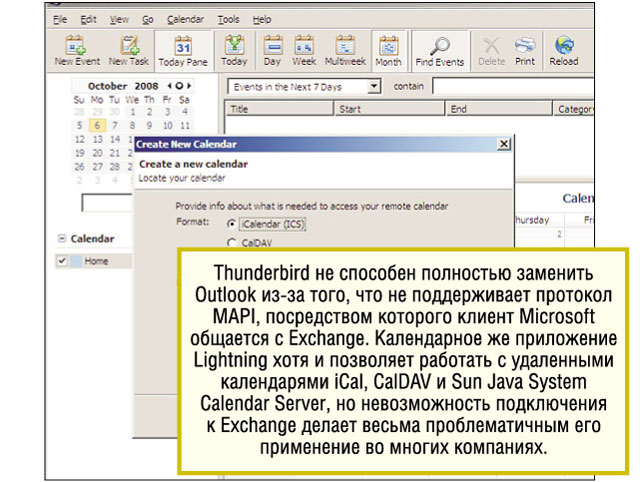640x482 pixels.
Task: Open the View menu
Action: point(119,19)
